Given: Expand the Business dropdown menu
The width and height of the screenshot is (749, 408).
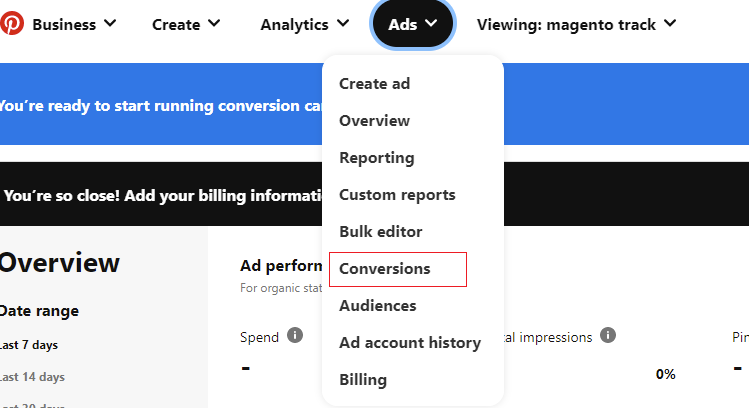Looking at the screenshot, I should click(74, 24).
